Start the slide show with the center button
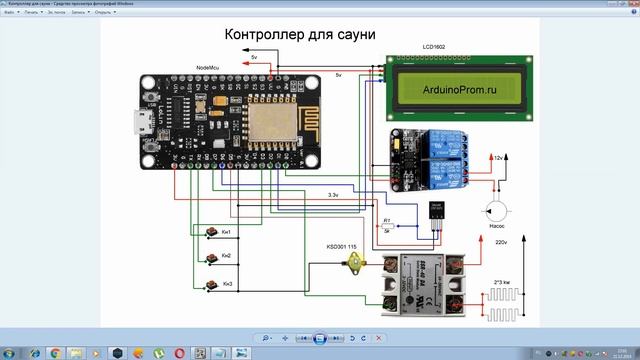Viewport: 640px width, 360px height. 320,338
